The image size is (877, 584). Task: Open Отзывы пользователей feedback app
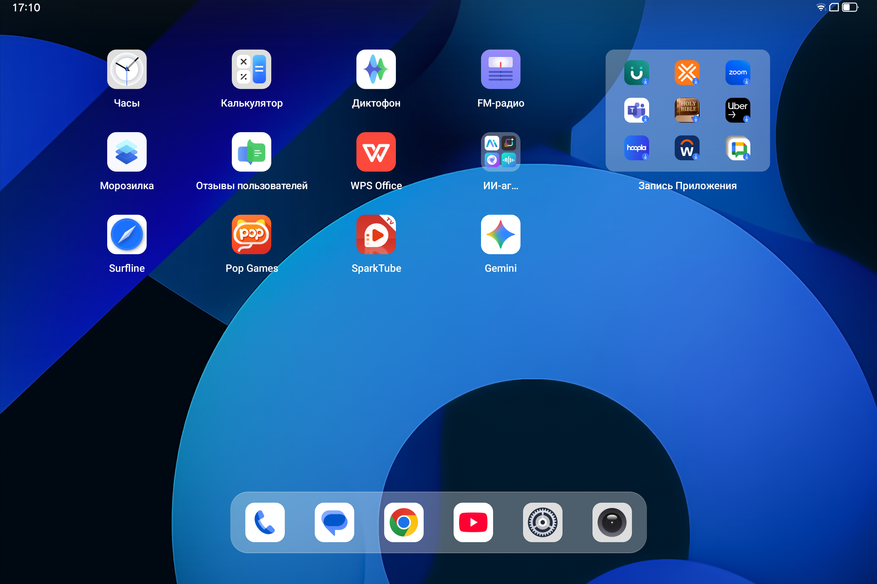[x=252, y=152]
